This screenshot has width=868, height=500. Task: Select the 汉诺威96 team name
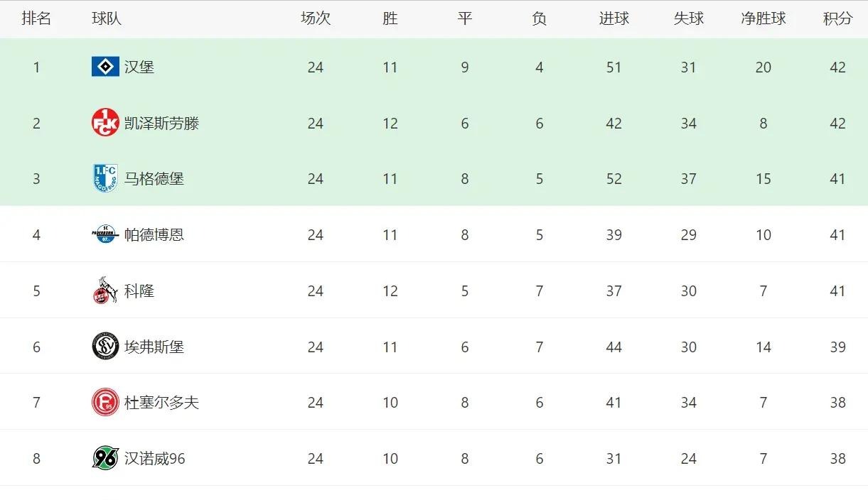click(155, 458)
